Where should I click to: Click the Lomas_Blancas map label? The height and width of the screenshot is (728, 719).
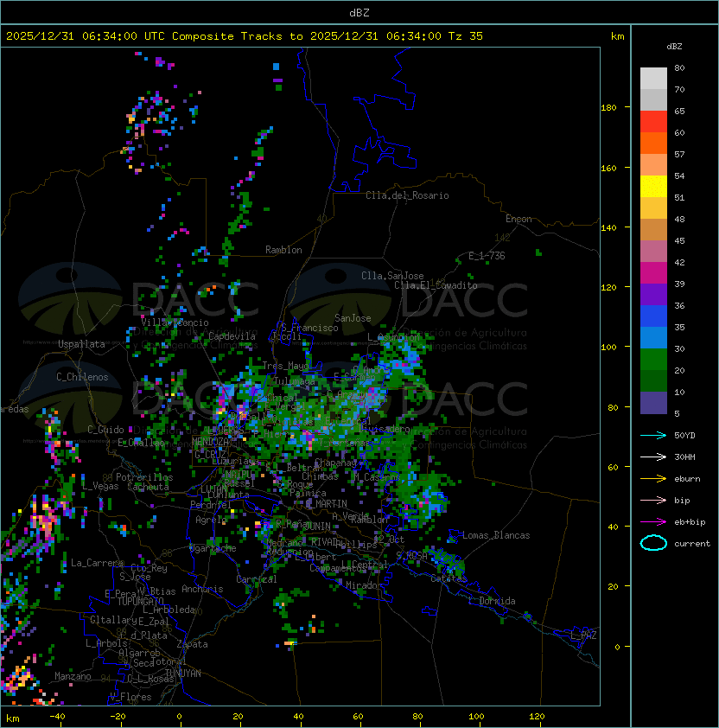pos(496,535)
